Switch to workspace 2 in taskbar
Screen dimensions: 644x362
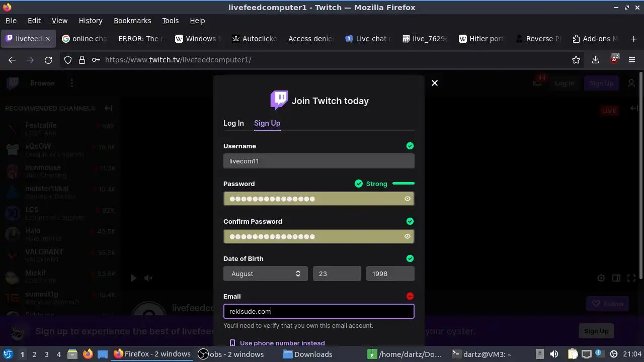click(34, 354)
